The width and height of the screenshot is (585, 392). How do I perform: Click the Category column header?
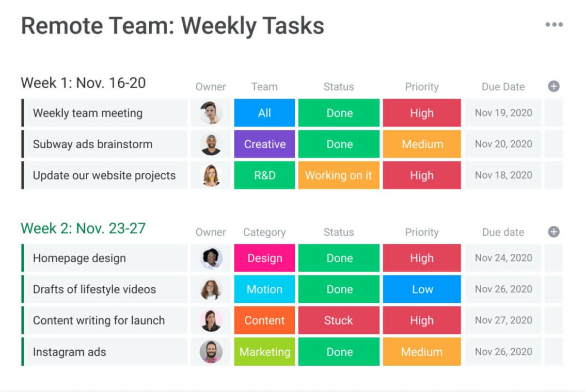pos(264,232)
